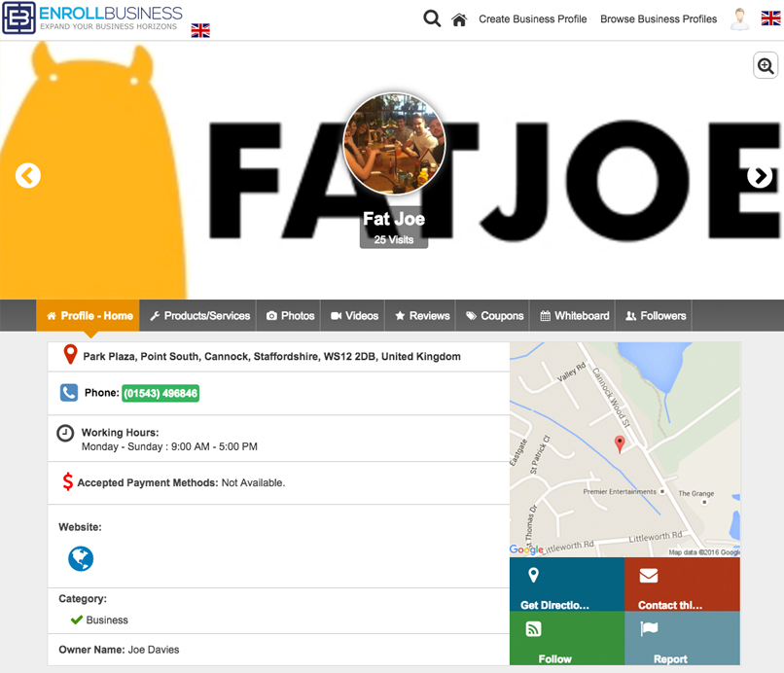Click the Fat Joe name label
The width and height of the screenshot is (784, 673).
point(394,219)
